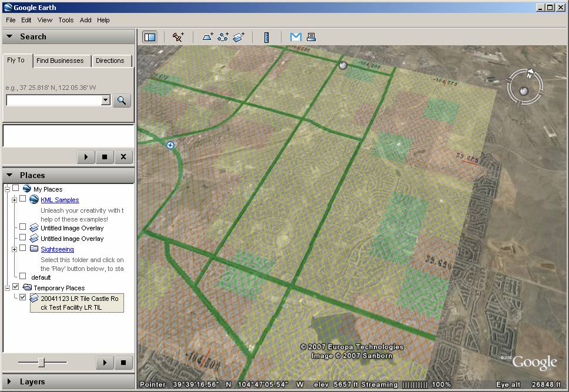Click the second Untitled Image Overlay icon

[x=34, y=238]
